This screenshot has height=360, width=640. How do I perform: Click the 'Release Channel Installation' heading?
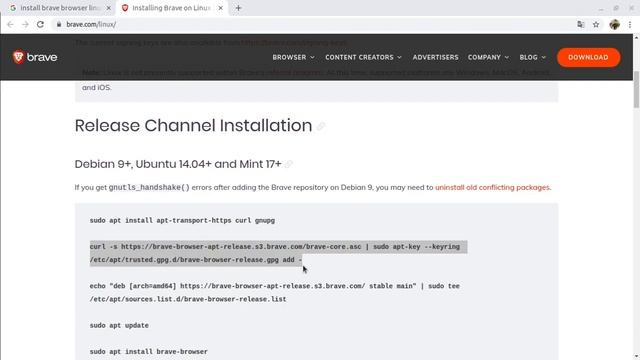tap(193, 126)
